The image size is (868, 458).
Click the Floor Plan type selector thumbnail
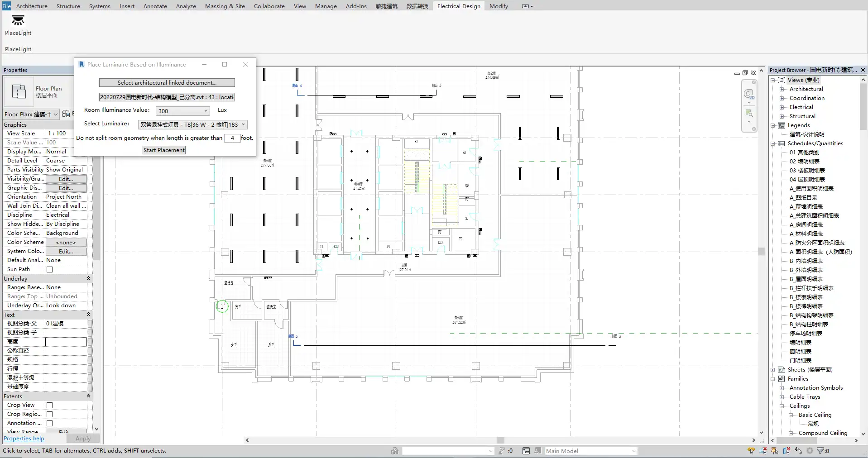(19, 92)
